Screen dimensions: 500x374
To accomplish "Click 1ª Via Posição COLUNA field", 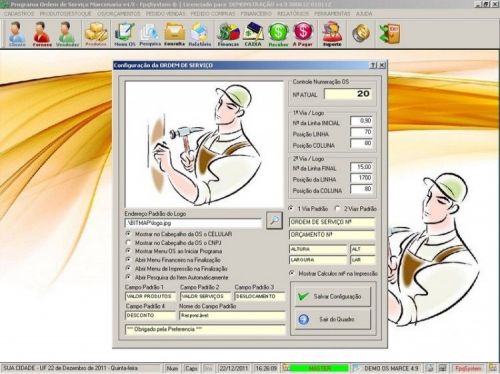I will pos(361,143).
